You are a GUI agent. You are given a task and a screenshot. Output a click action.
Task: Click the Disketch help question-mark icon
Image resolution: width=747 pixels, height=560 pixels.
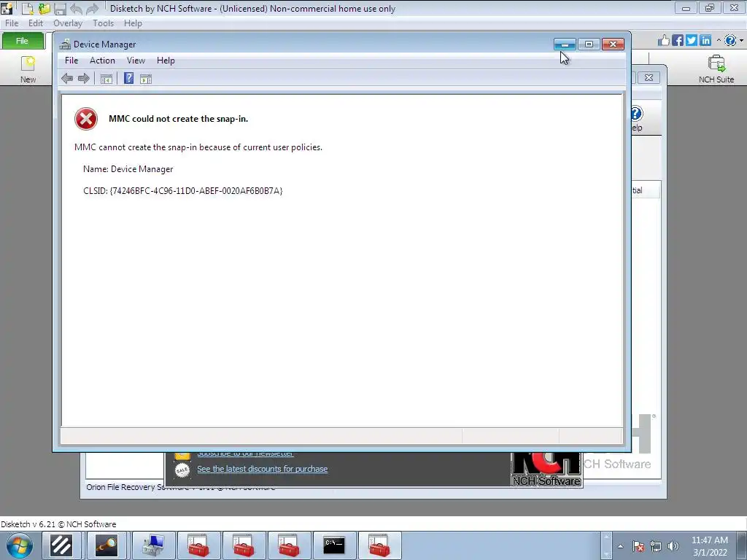click(729, 41)
